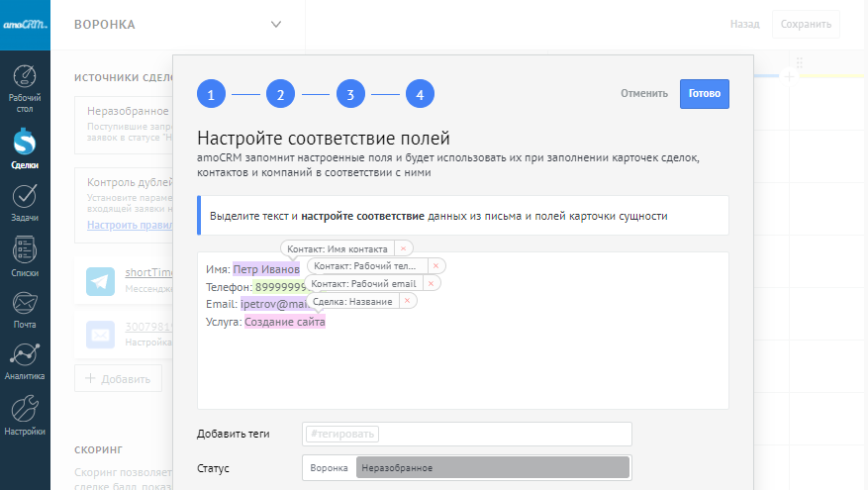Expand the Воронка pipeline dropdown chevron
Image resolution: width=868 pixels, height=490 pixels.
point(276,25)
